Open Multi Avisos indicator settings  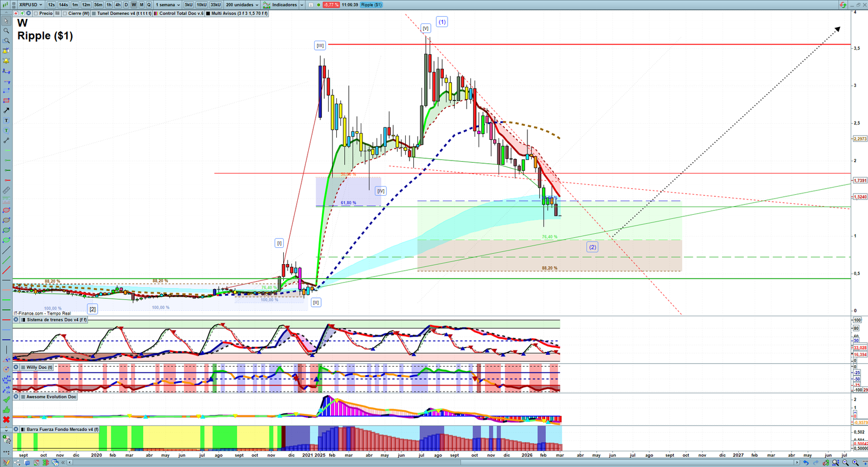[x=239, y=14]
